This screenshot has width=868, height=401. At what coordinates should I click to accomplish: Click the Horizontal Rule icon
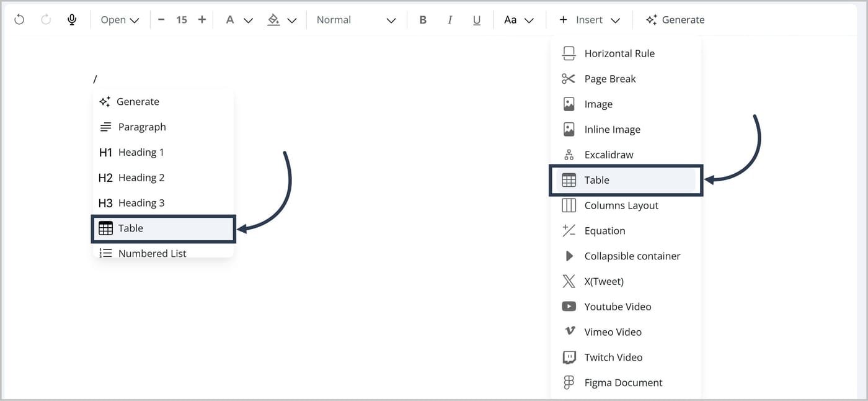569,53
